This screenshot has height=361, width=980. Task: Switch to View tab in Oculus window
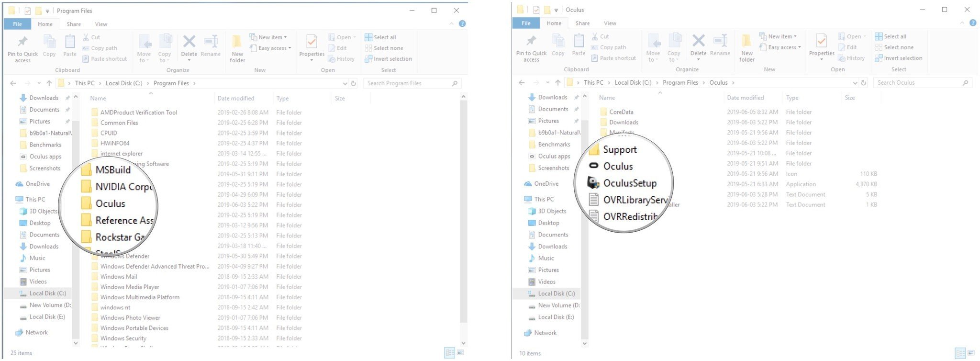tap(610, 23)
